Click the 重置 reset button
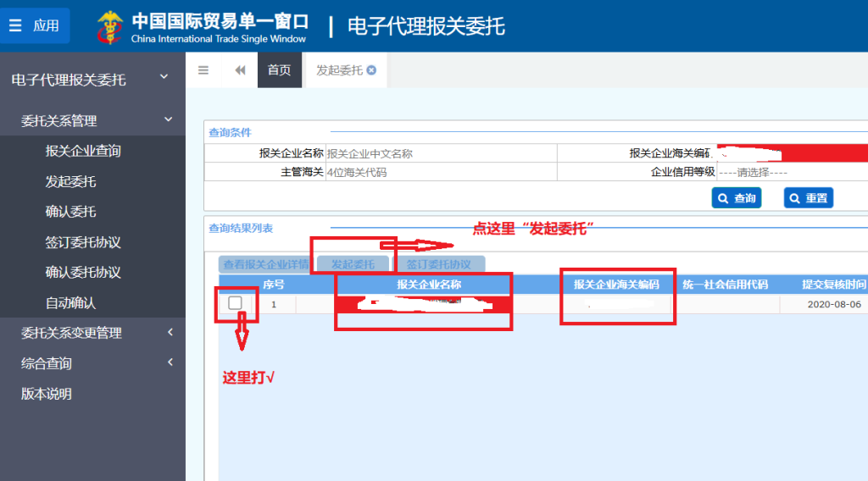 tap(808, 198)
